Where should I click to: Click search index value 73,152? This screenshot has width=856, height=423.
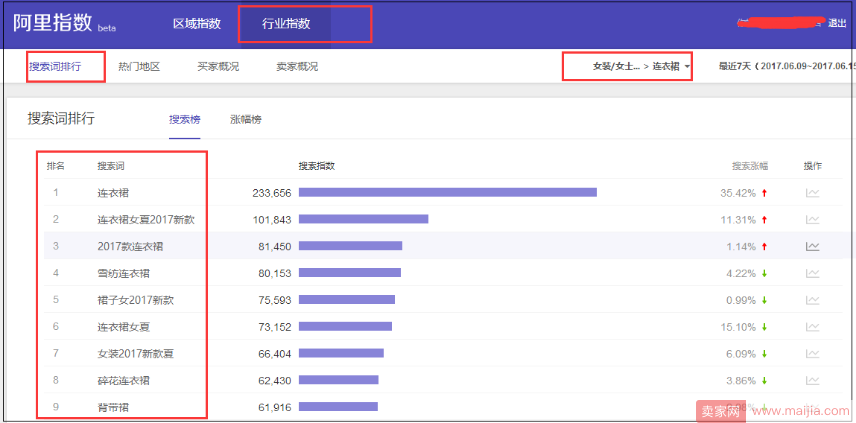pos(275,327)
